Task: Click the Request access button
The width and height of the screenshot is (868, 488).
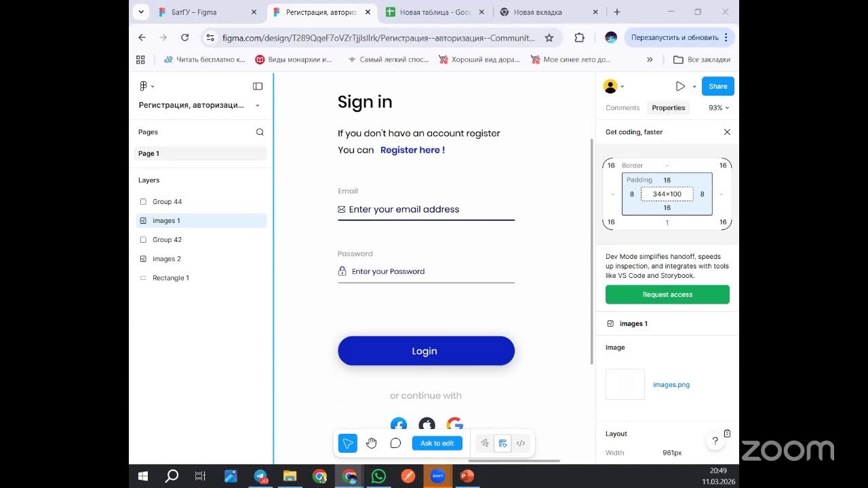Action: (667, 295)
